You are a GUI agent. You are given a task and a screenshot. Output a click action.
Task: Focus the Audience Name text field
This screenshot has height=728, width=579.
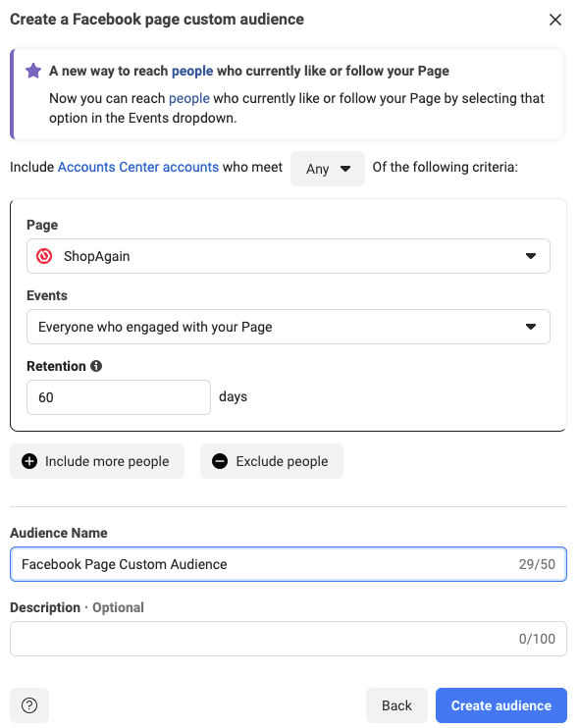289,564
